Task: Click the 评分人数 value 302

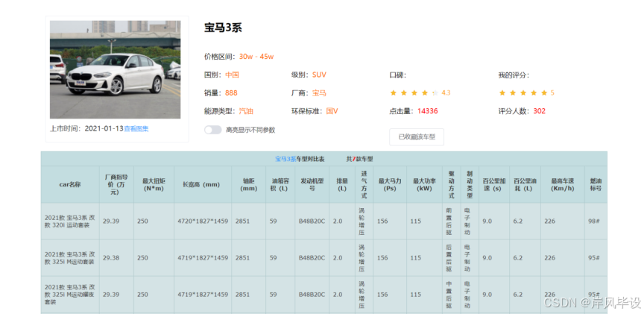Action: (x=539, y=111)
